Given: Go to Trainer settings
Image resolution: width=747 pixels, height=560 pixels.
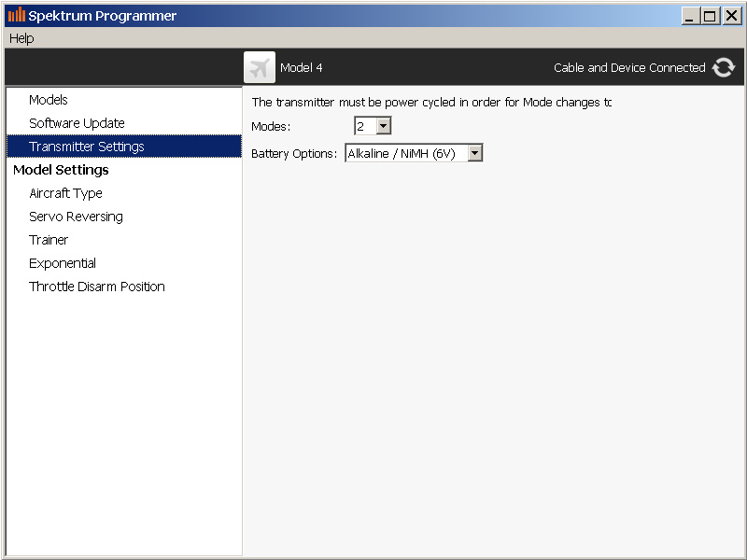Looking at the screenshot, I should (x=124, y=240).
